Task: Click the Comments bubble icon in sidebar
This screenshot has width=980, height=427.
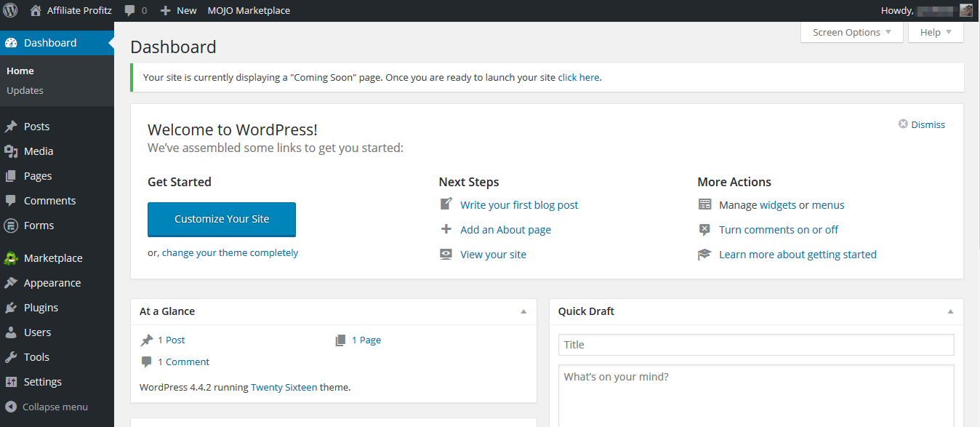Action: [11, 201]
